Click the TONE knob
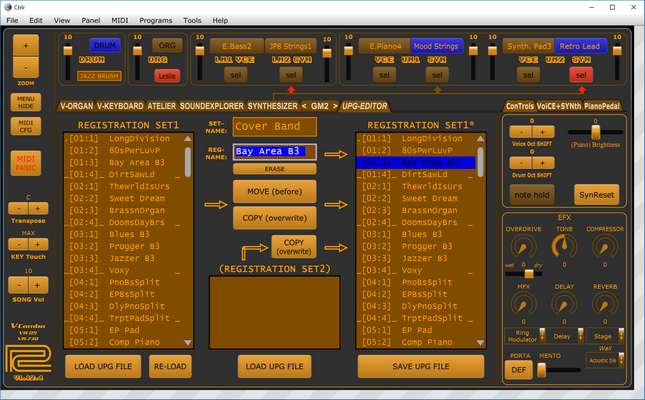This screenshot has width=645, height=400. tap(564, 246)
